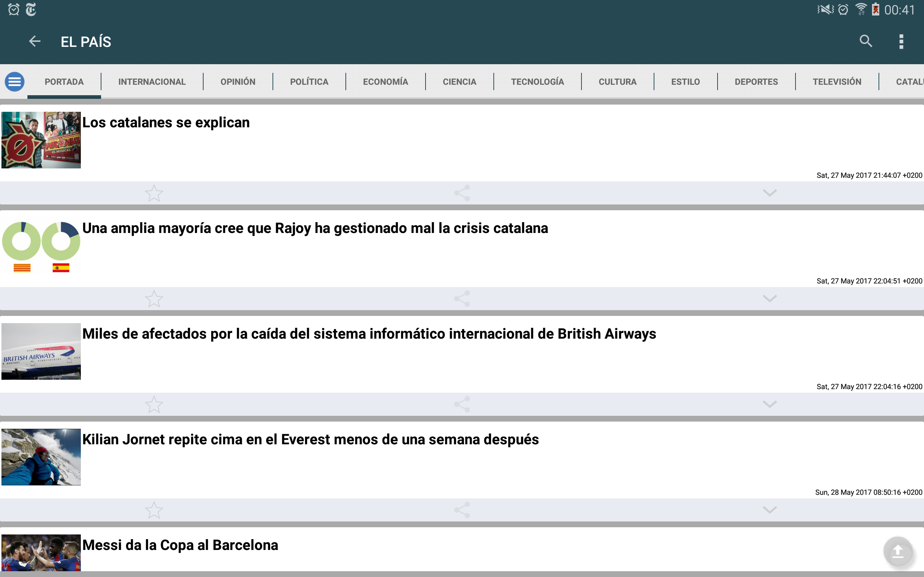Open the blue hamburger sections menu
The image size is (924, 577).
14,82
